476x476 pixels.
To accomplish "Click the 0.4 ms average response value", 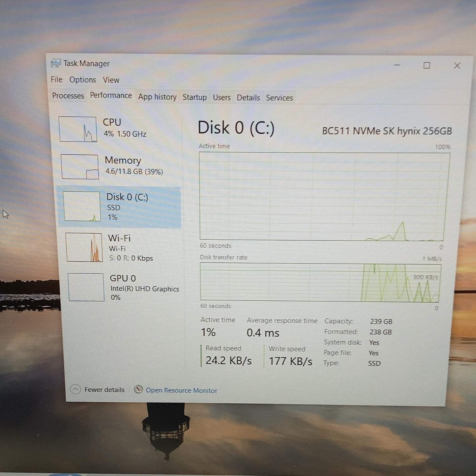I will 263,333.
